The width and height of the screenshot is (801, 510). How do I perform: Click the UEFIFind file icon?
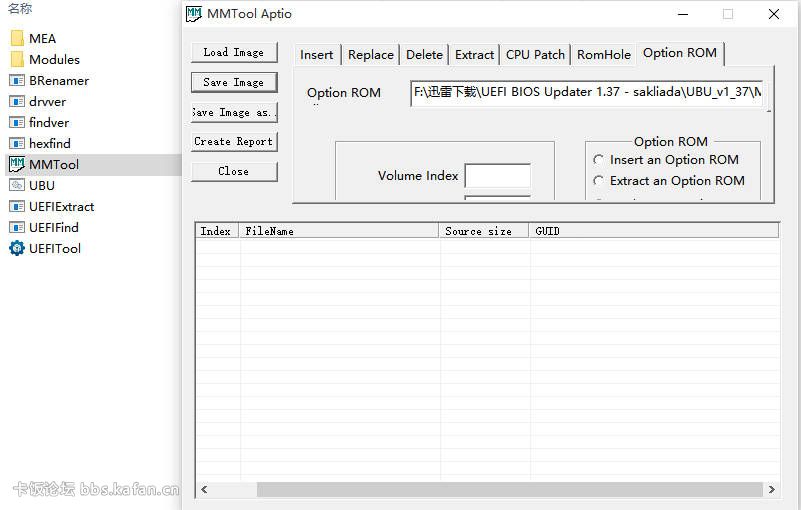(17, 227)
